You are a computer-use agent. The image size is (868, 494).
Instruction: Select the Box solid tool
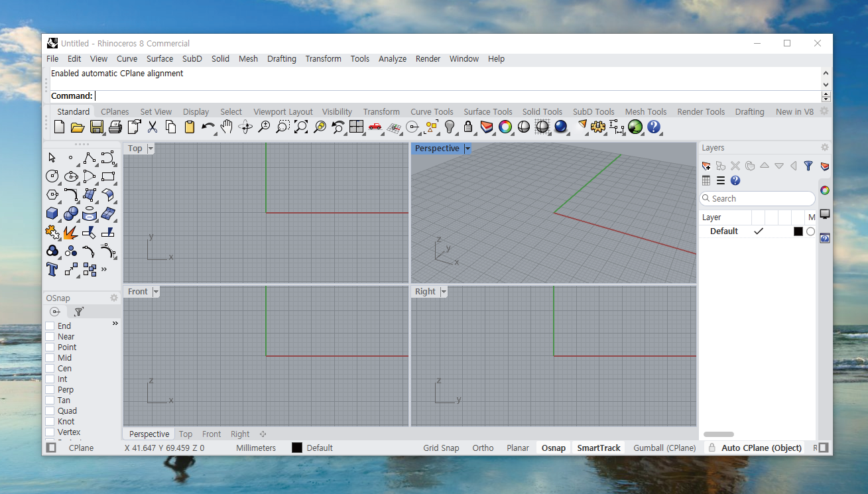pyautogui.click(x=52, y=214)
